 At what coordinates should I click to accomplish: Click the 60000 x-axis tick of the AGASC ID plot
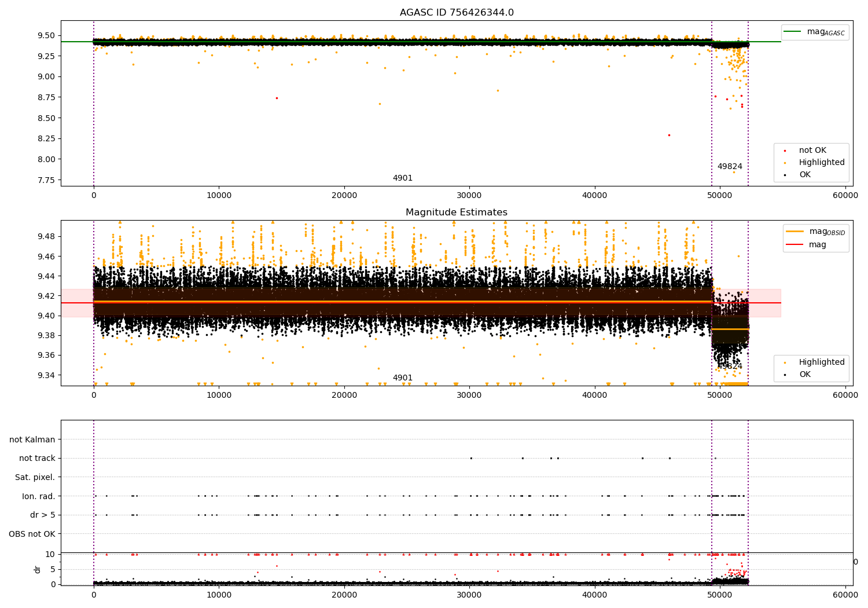point(845,196)
